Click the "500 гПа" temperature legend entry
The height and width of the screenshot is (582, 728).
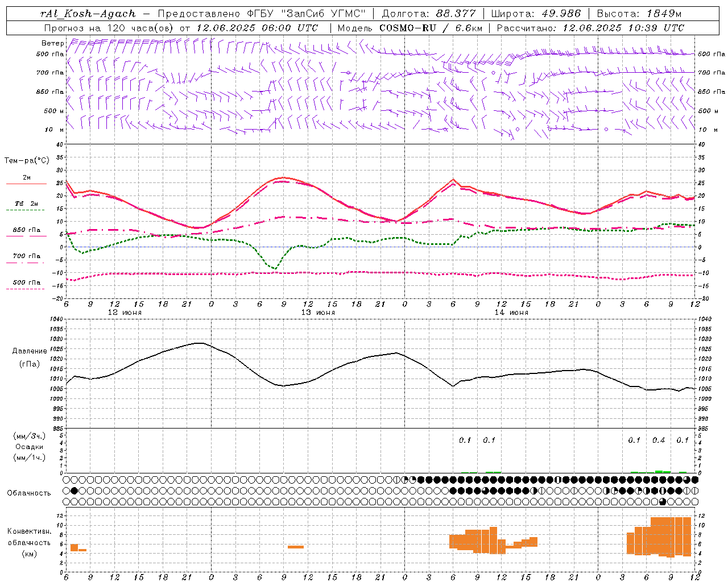27,282
